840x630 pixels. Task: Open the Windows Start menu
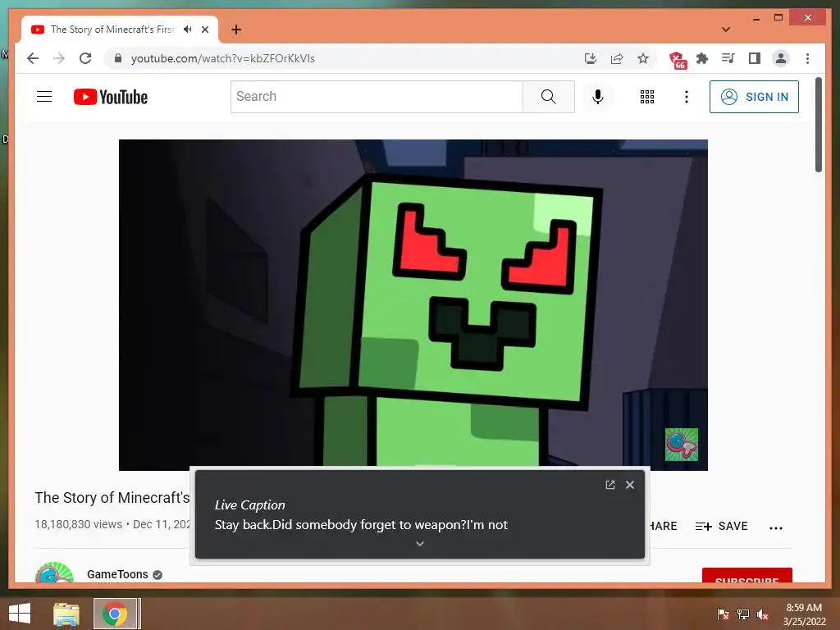[x=20, y=614]
